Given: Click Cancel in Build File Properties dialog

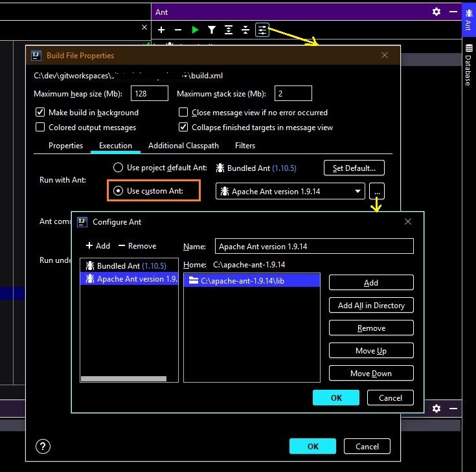Looking at the screenshot, I should pyautogui.click(x=367, y=446).
